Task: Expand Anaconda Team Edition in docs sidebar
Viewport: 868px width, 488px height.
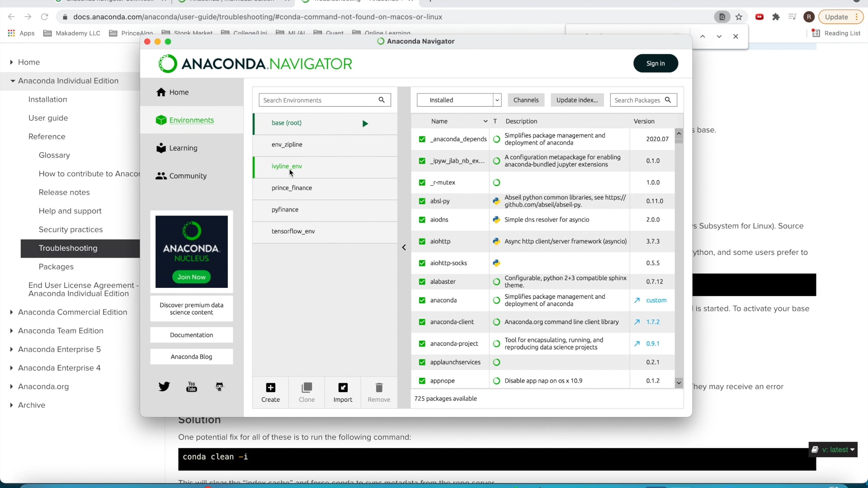Action: (x=11, y=331)
